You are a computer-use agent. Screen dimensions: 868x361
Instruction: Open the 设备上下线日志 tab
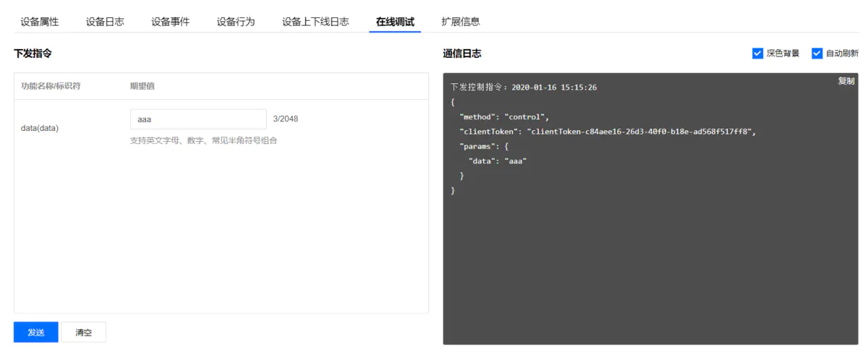tap(315, 22)
